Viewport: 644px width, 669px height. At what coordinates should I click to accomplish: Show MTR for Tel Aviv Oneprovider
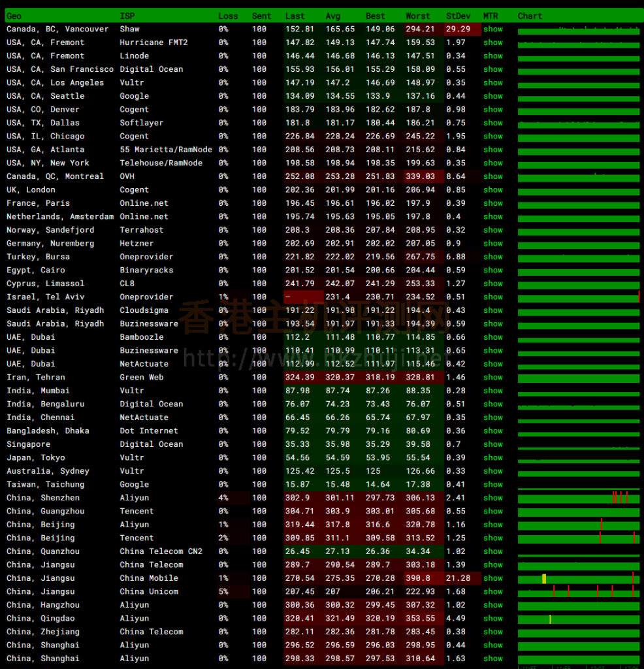[x=493, y=297]
